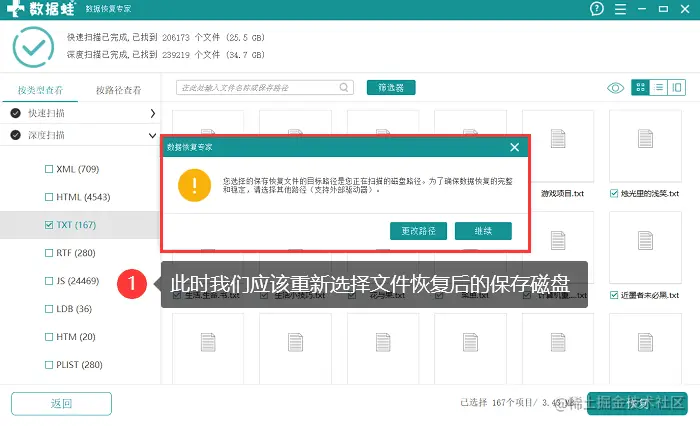The height and width of the screenshot is (426, 700).
Task: Collapse the 深度扫描 section arrow
Action: click(x=152, y=135)
